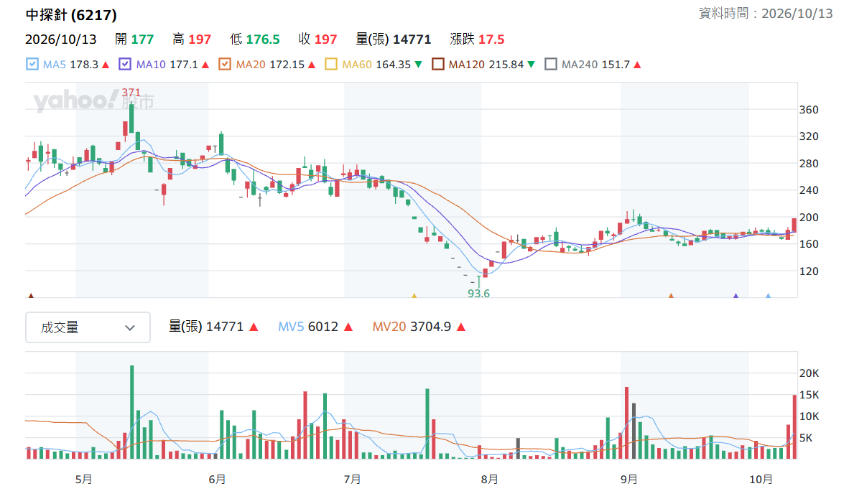Check the MA240 moving average box
The height and width of the screenshot is (504, 849).
pos(551,65)
